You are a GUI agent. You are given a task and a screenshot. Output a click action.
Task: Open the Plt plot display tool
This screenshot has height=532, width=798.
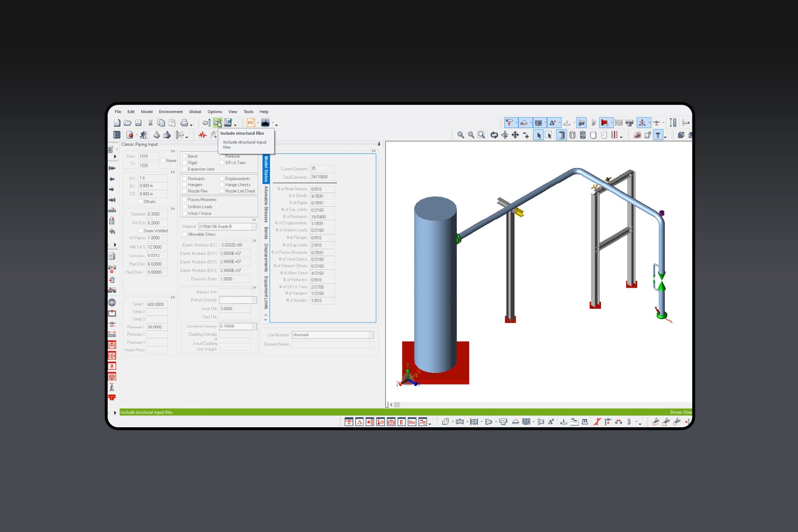[x=251, y=123]
